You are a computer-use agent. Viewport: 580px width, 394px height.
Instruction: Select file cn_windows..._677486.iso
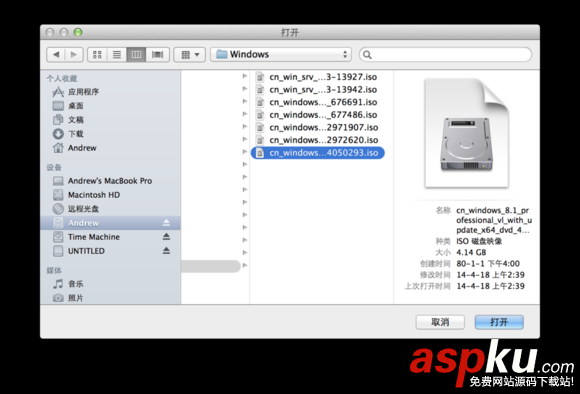[317, 115]
